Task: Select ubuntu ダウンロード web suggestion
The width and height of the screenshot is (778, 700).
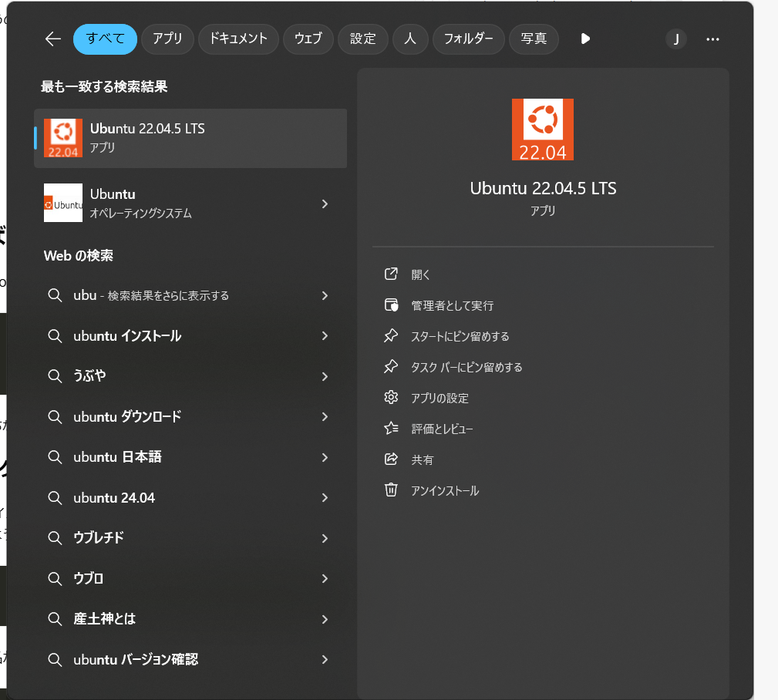Action: [x=190, y=417]
